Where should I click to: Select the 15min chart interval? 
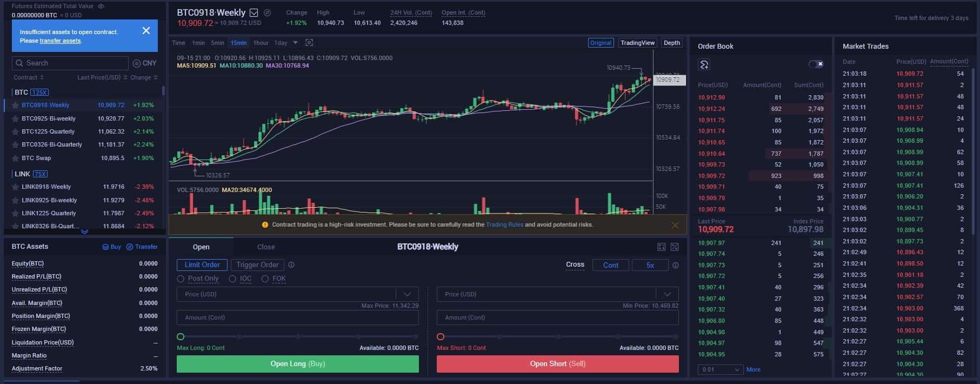click(238, 43)
